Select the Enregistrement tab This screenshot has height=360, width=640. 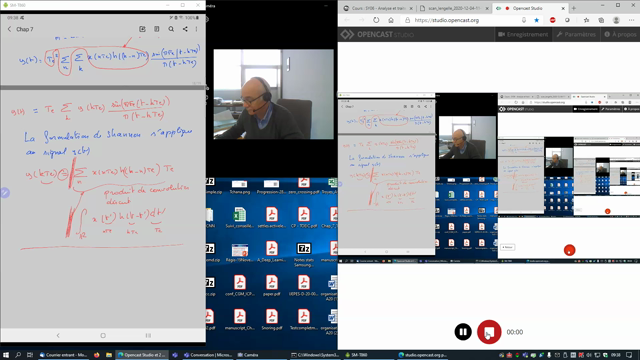pos(523,34)
